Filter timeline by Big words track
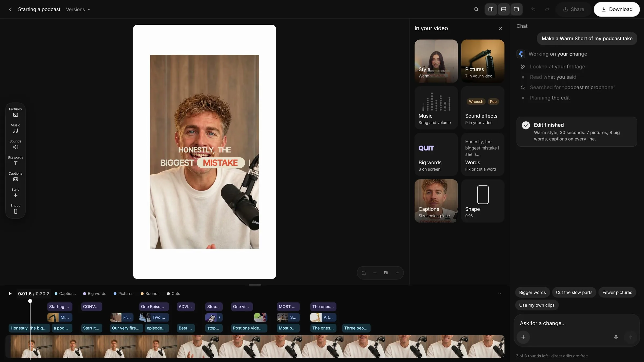Screen dimensions: 644x362 tap(94, 294)
